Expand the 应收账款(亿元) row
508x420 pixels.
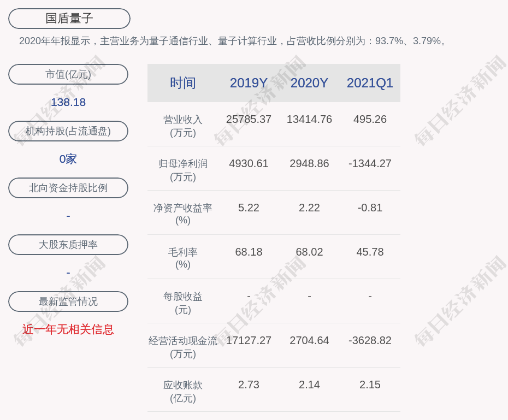tap(182, 391)
